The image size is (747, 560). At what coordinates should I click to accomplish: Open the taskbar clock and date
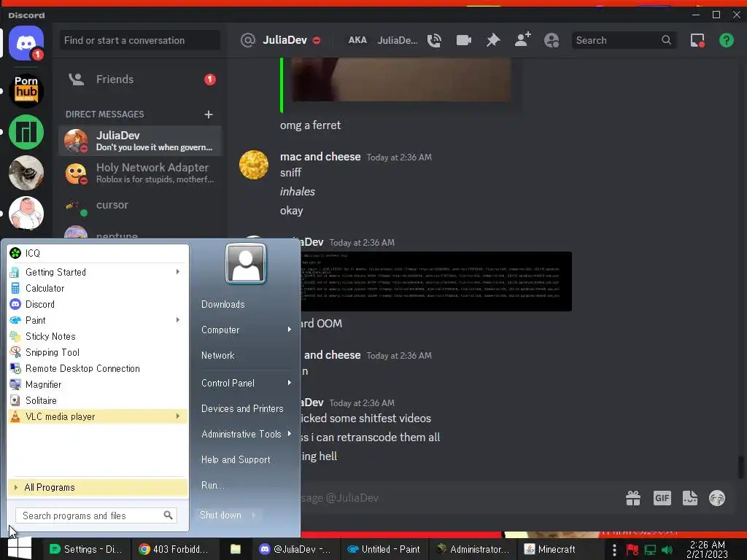[x=707, y=549]
